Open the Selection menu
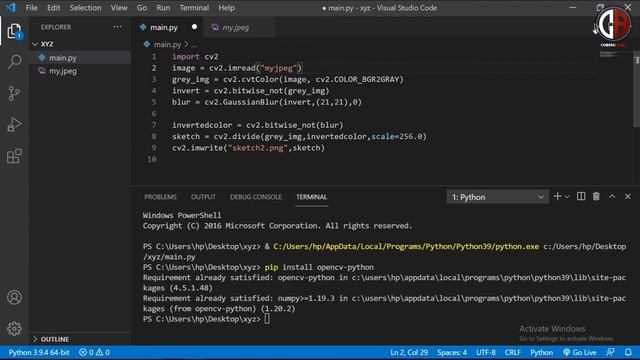Image resolution: width=640 pixels, height=360 pixels. [x=85, y=8]
